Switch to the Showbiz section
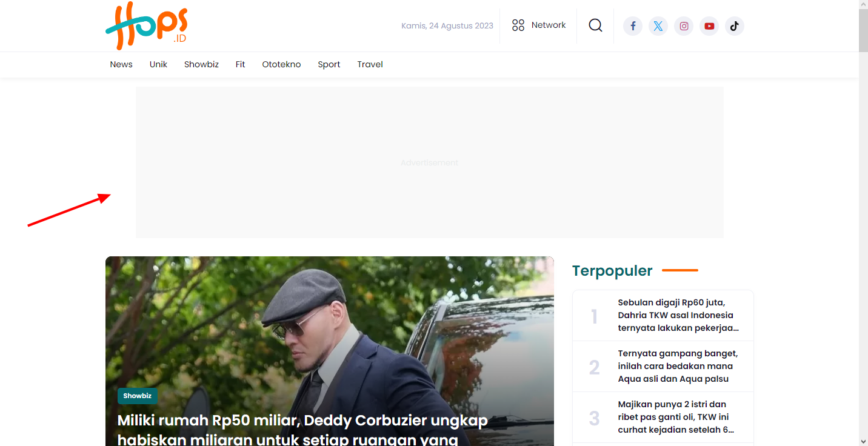 pyautogui.click(x=201, y=64)
